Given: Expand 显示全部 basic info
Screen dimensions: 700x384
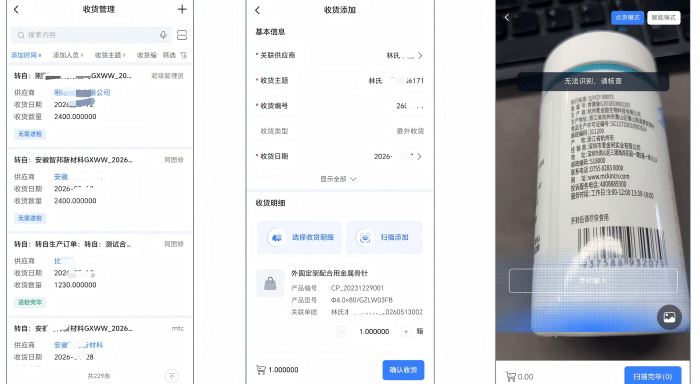Looking at the screenshot, I should pos(338,179).
